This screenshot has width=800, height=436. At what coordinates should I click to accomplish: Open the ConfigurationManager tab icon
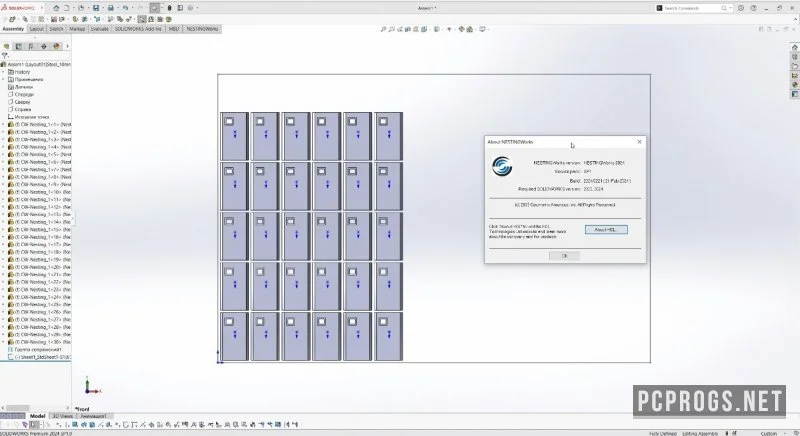(x=31, y=46)
